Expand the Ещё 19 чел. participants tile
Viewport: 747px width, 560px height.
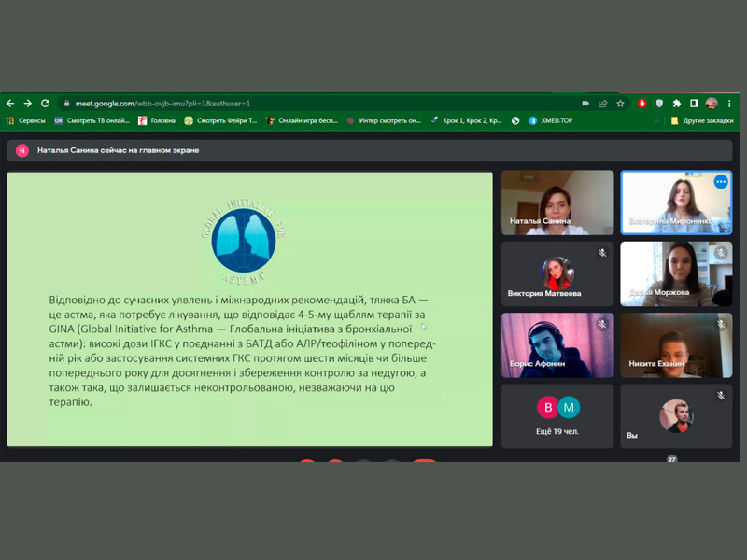(557, 415)
